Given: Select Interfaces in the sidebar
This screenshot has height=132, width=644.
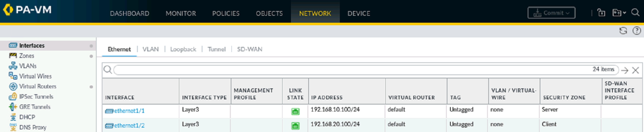Looking at the screenshot, I should (x=32, y=45).
